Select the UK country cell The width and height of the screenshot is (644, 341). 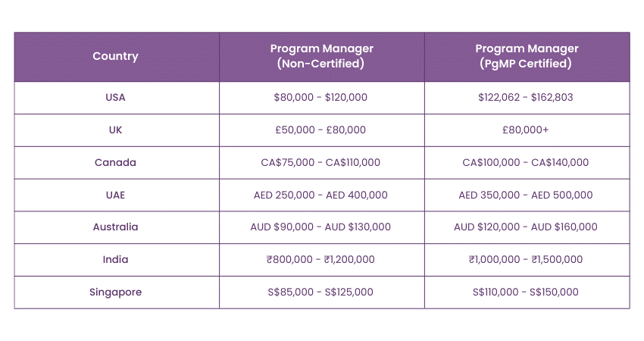[116, 130]
